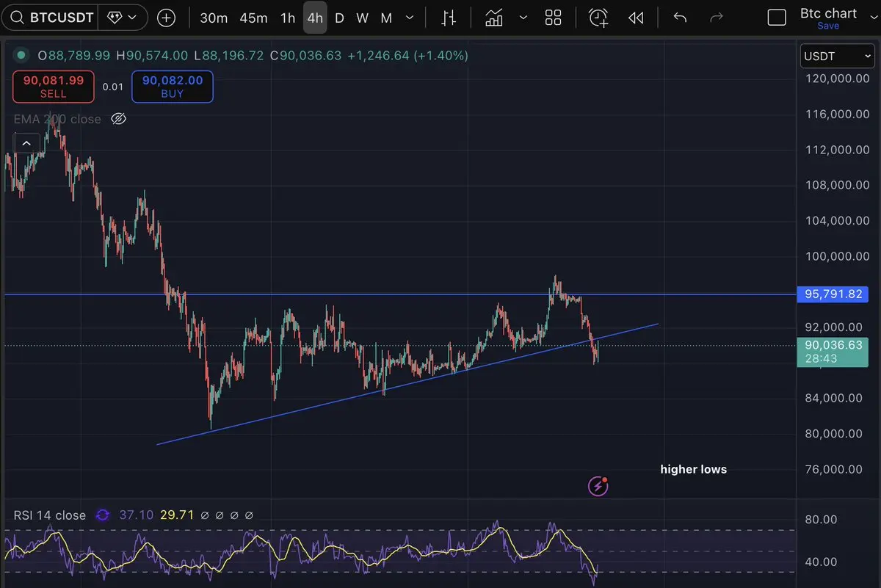
Task: Click the 95,791.82 horizontal line price label
Action: pyautogui.click(x=833, y=294)
